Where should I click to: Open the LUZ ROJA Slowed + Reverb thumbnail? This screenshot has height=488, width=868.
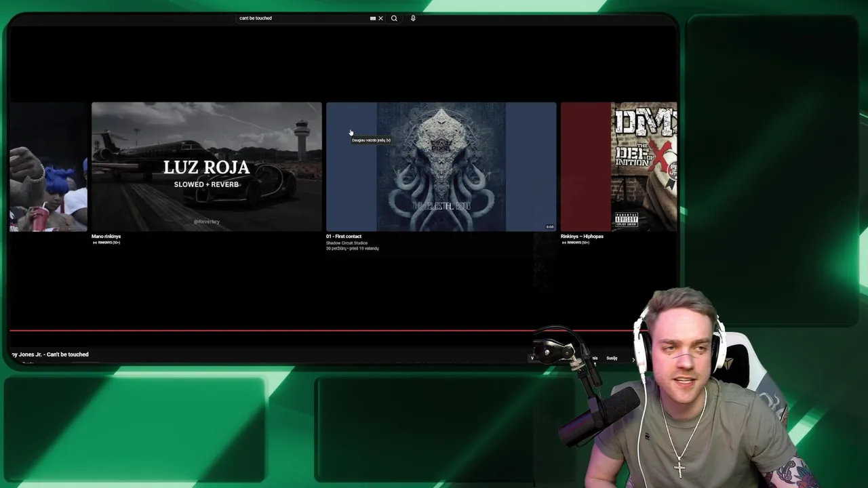207,167
